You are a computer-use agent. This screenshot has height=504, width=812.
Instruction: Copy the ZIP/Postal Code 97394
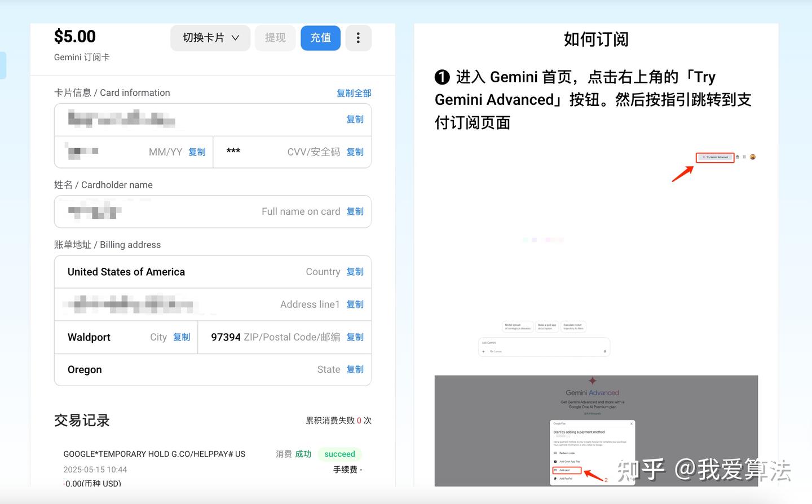tap(355, 337)
